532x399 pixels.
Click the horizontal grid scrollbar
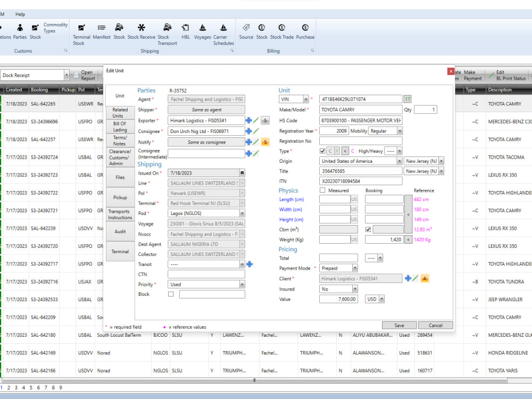tap(254, 380)
